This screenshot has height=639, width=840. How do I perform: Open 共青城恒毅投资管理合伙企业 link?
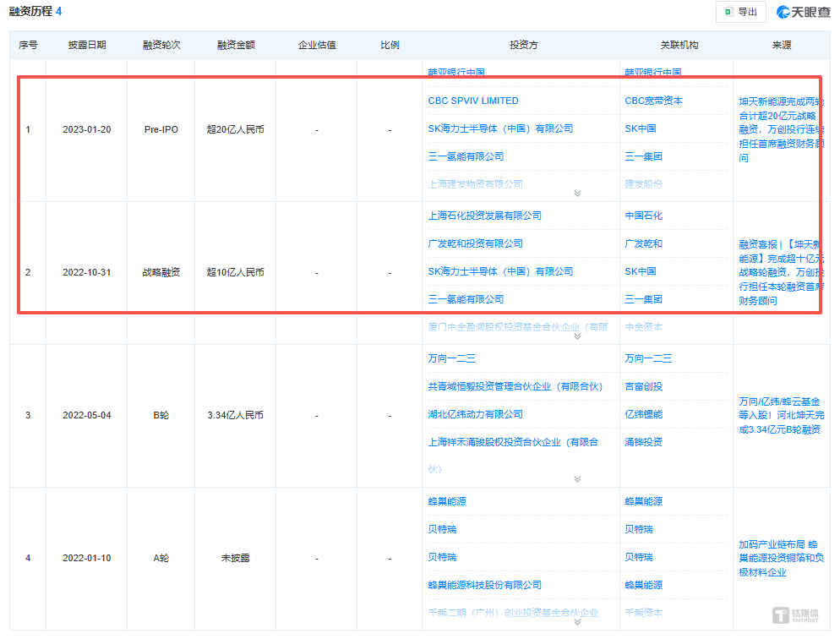tap(515, 386)
